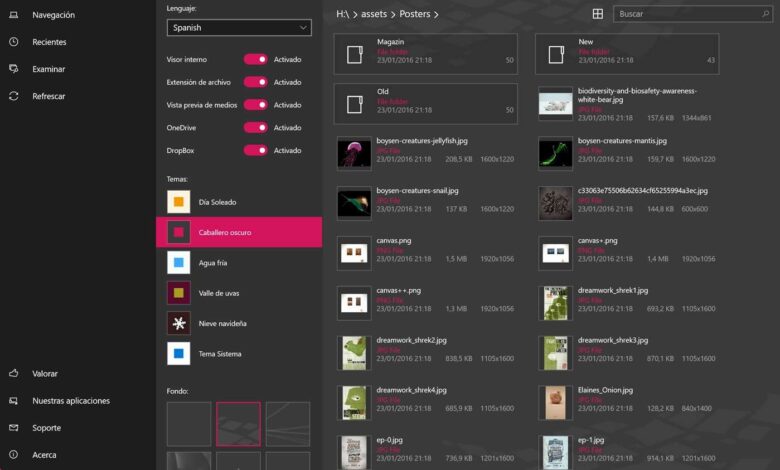Image resolution: width=780 pixels, height=470 pixels.
Task: Select file name ep-1.jpg
Action: click(591, 440)
